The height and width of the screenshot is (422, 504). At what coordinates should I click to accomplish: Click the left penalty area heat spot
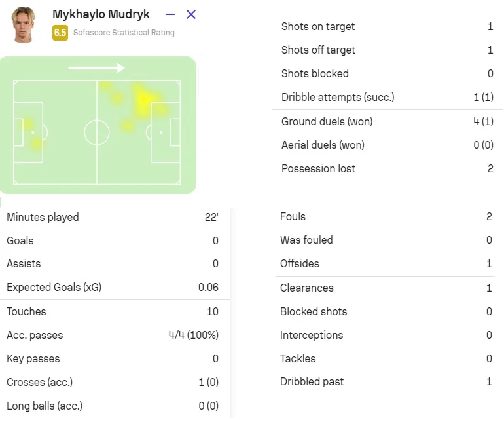pos(29,125)
